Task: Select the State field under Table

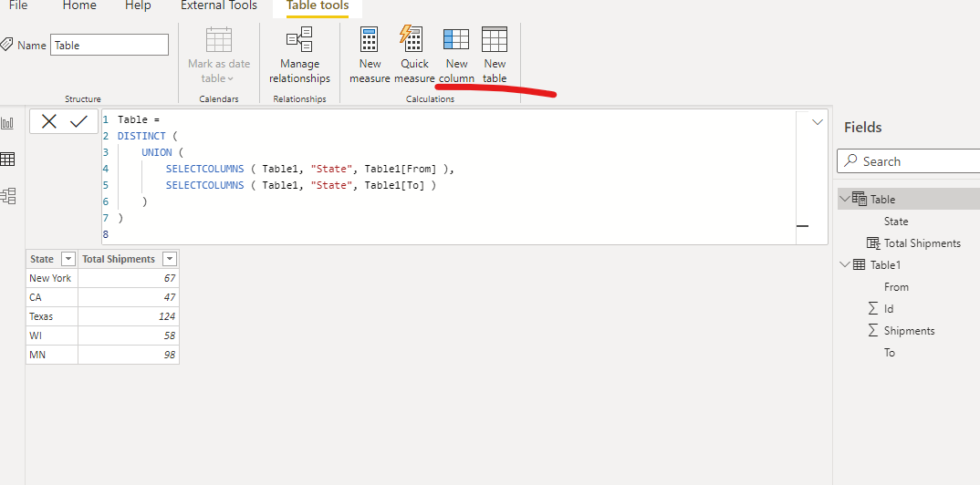Action: pyautogui.click(x=896, y=221)
